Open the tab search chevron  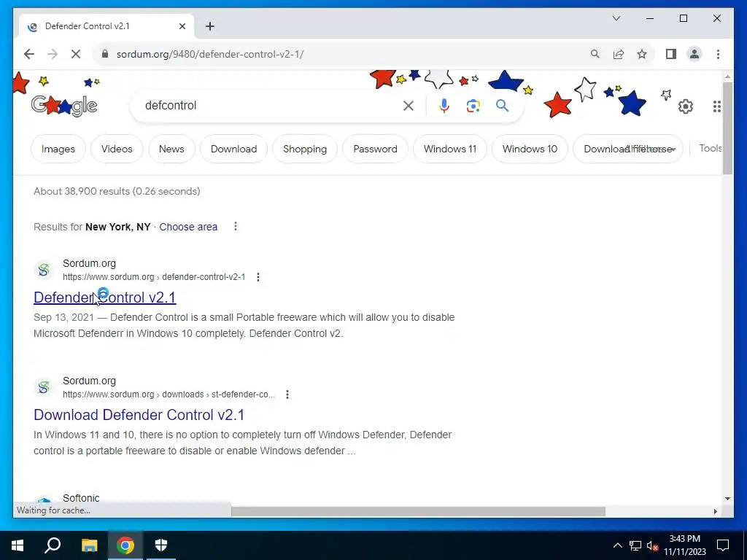(616, 18)
